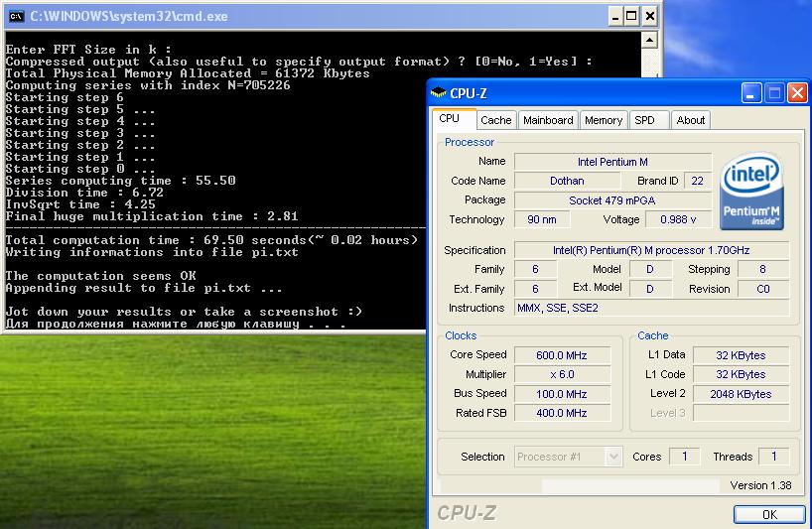Click the cmd.exe title bar icon

pyautogui.click(x=16, y=16)
